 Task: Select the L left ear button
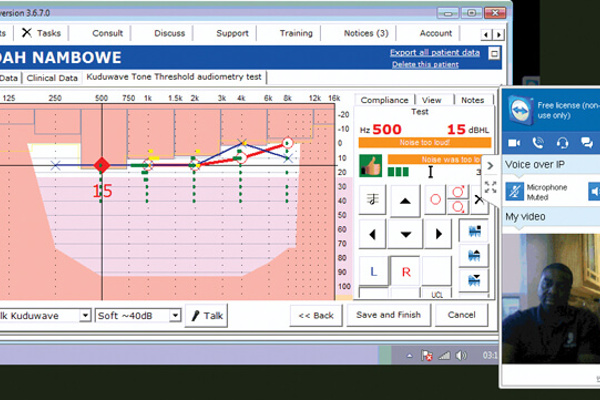click(372, 271)
